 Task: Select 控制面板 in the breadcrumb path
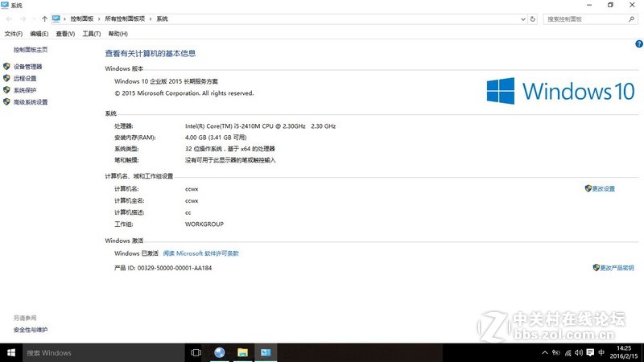pos(82,19)
